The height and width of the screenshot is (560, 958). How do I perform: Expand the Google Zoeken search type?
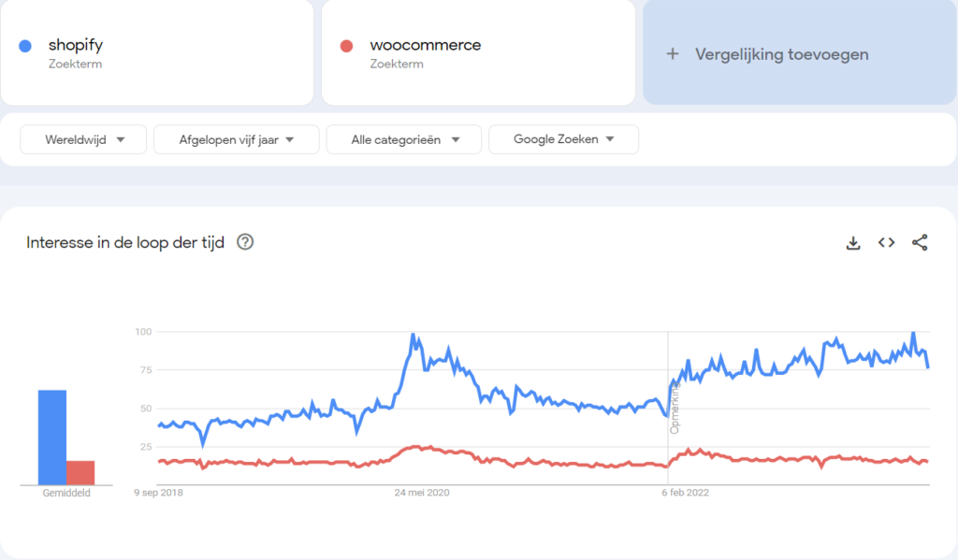(x=563, y=139)
